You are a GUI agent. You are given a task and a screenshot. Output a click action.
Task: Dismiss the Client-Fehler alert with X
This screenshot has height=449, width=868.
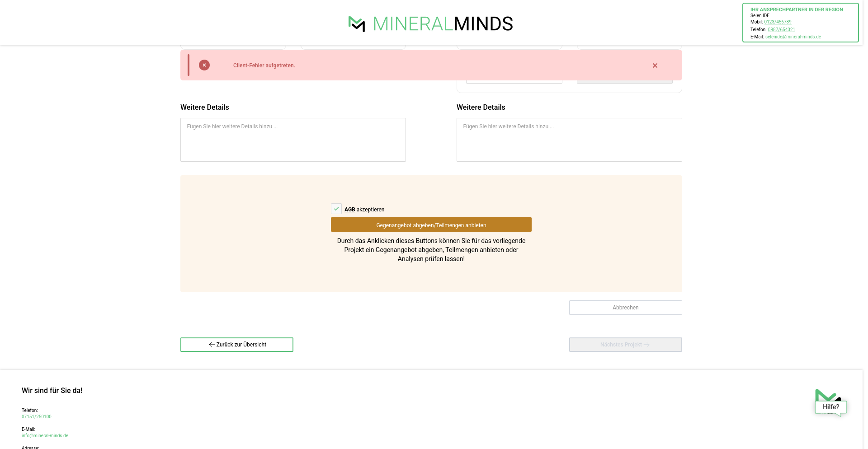[655, 65]
